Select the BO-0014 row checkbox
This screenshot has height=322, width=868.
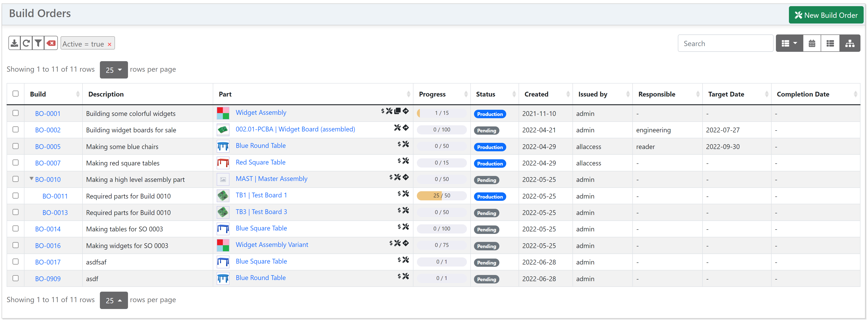click(x=16, y=228)
